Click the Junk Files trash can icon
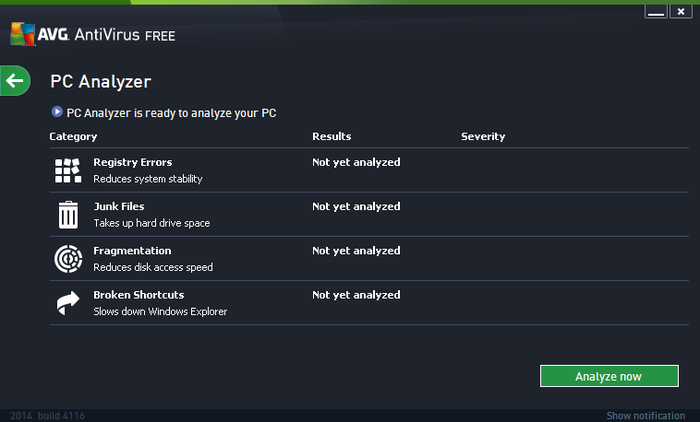 (68, 215)
